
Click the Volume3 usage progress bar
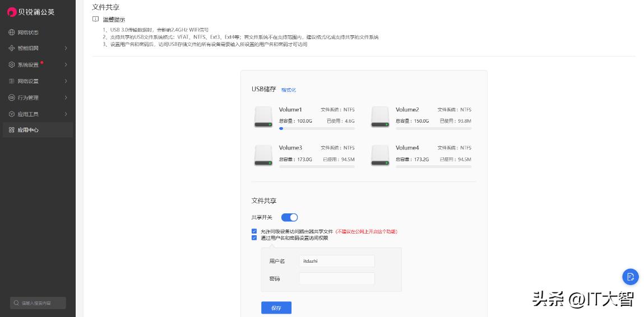click(317, 167)
